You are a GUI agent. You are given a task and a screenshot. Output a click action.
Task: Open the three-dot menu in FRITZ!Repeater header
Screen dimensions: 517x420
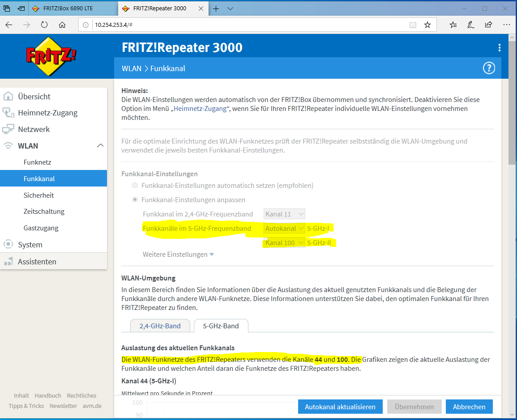(499, 48)
